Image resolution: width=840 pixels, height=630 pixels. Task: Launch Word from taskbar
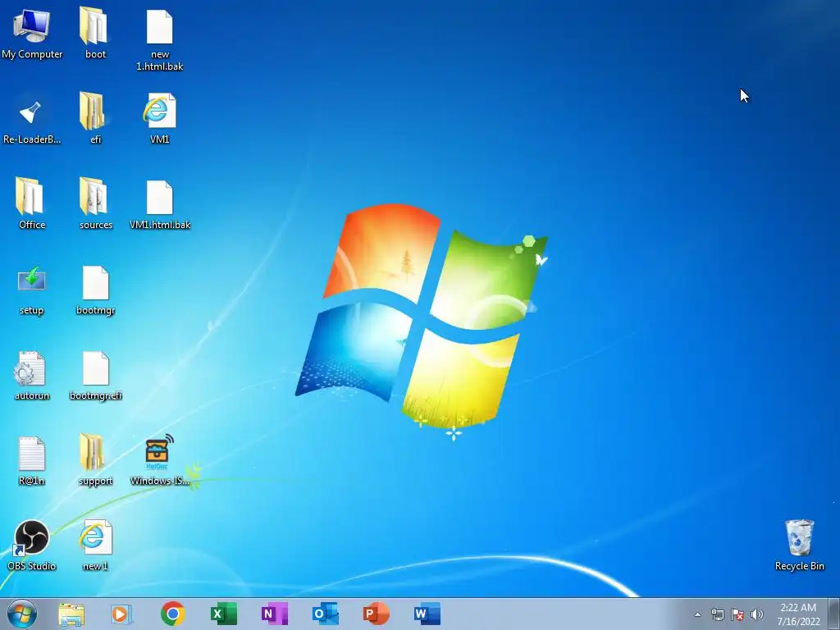point(427,614)
